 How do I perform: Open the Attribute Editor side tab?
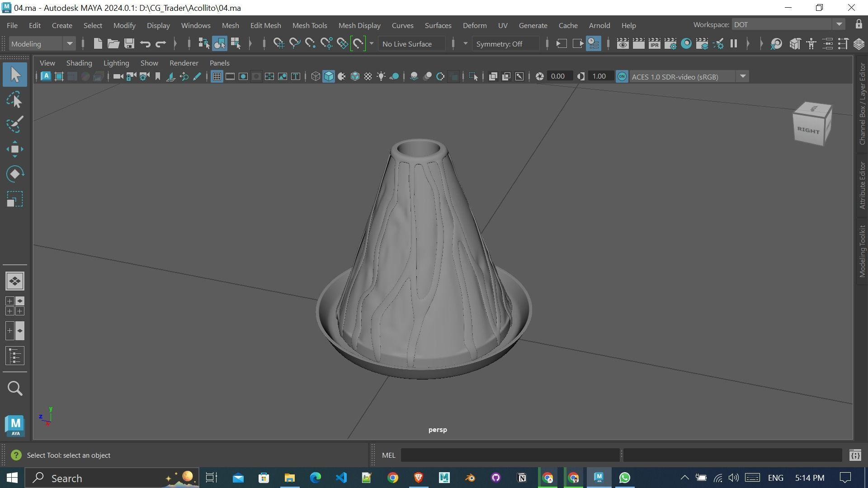tap(862, 185)
